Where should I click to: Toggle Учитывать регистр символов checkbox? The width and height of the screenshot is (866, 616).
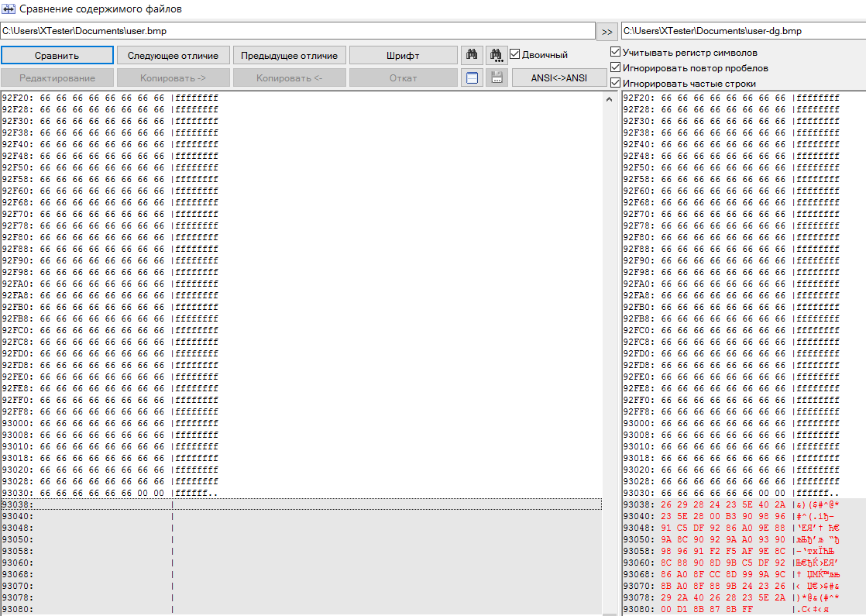click(x=616, y=53)
